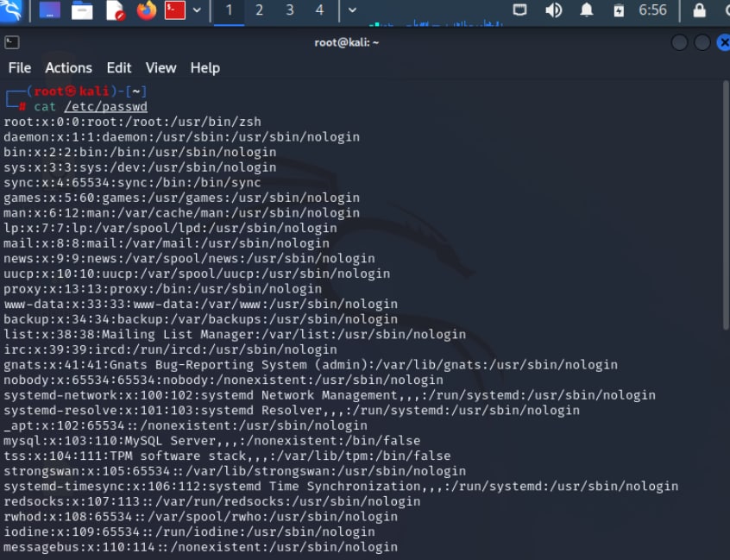The image size is (730, 560).
Task: Open the Kali applications menu icon
Action: 10,10
